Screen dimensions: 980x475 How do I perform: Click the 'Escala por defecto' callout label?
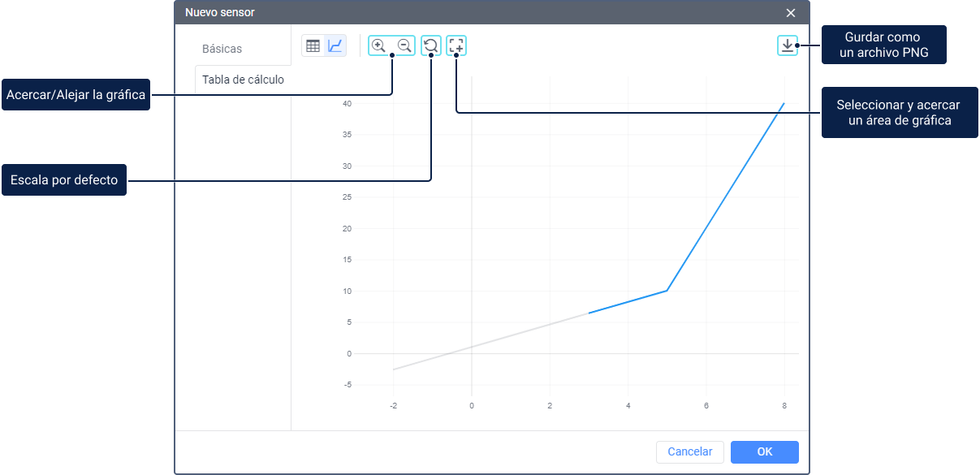point(64,180)
